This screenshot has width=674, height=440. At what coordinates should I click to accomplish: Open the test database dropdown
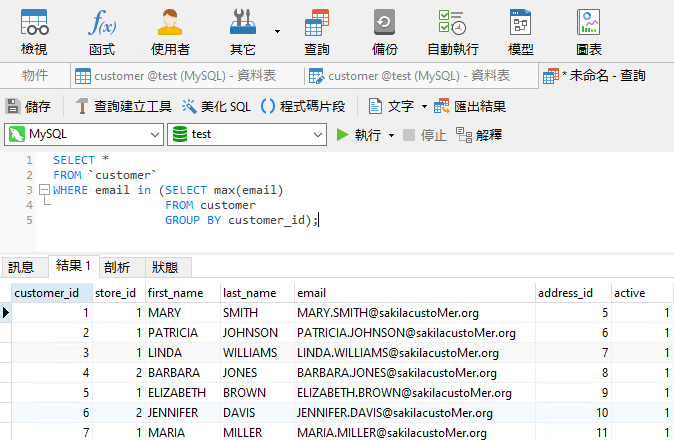coord(247,134)
